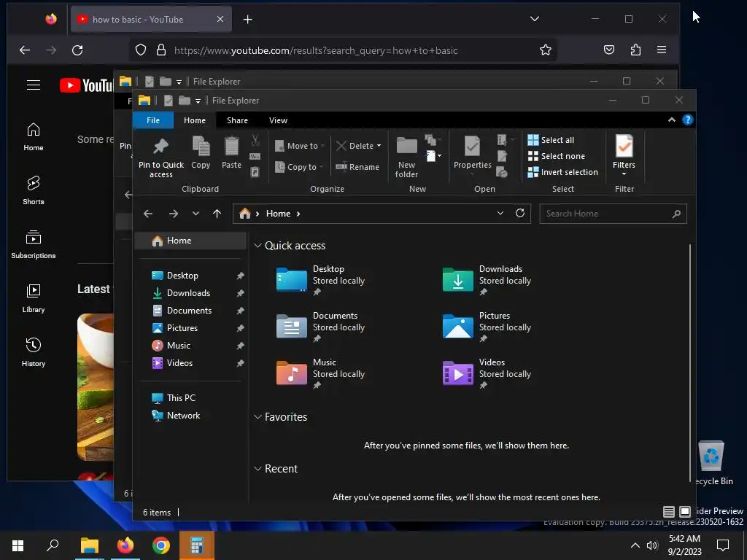Collapse the ribbon with the up chevron
747x560 pixels.
pos(672,120)
